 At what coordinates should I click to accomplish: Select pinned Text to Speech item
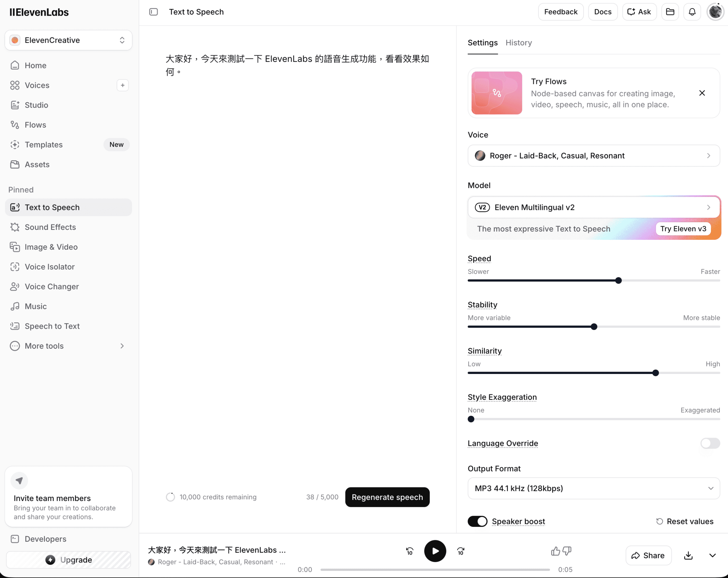pos(68,207)
